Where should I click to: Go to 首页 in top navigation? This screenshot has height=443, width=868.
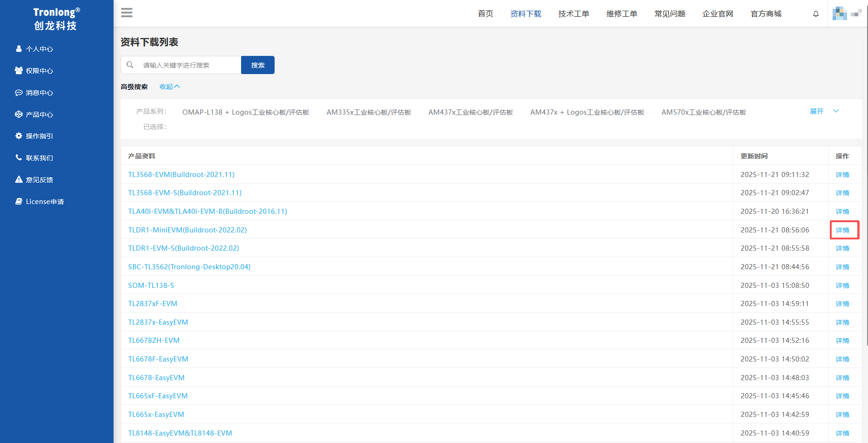[485, 14]
